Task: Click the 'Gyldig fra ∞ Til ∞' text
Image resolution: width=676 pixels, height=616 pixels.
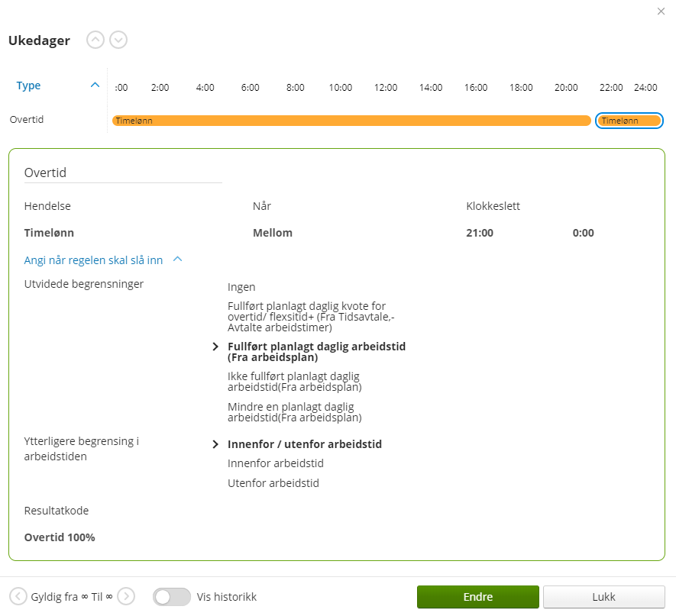Action: pyautogui.click(x=72, y=597)
